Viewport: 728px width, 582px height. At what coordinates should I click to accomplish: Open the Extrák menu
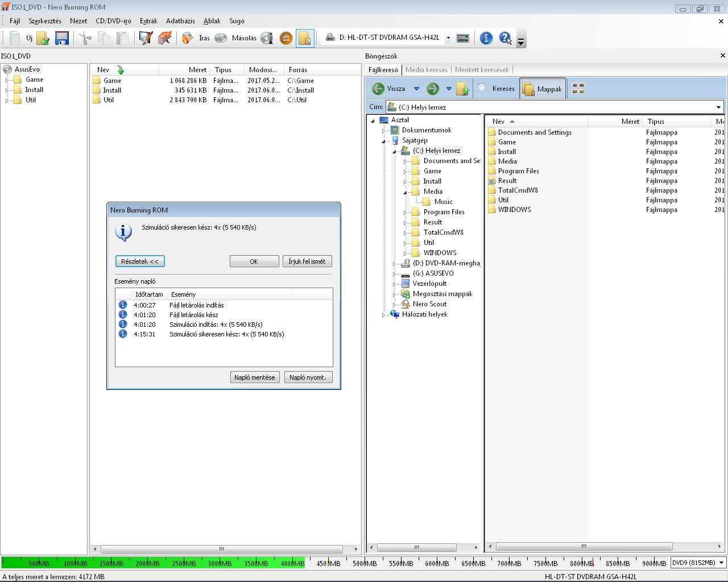tap(148, 21)
